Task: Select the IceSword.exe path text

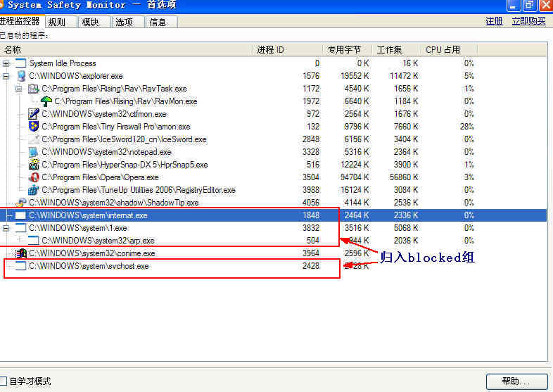Action: (x=124, y=139)
